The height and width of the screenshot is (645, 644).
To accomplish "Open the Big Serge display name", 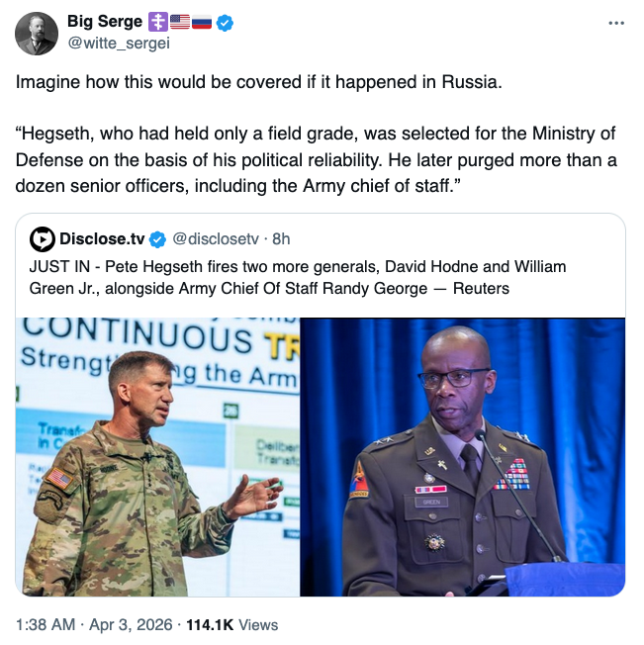I will coord(104,22).
